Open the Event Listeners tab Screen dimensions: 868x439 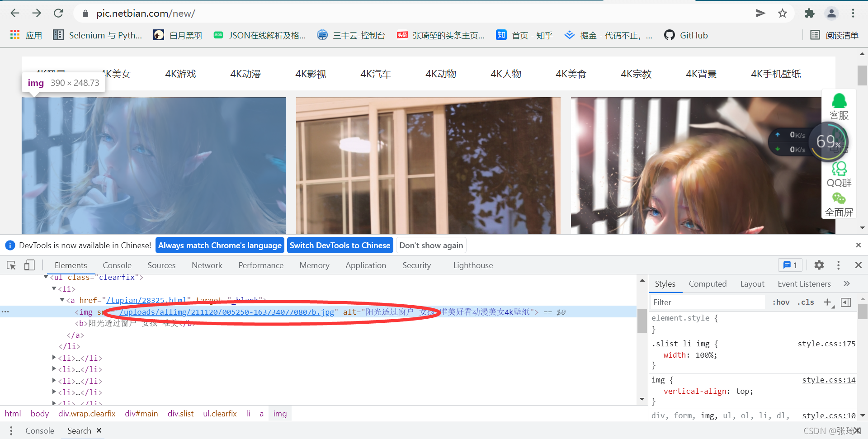[804, 284]
